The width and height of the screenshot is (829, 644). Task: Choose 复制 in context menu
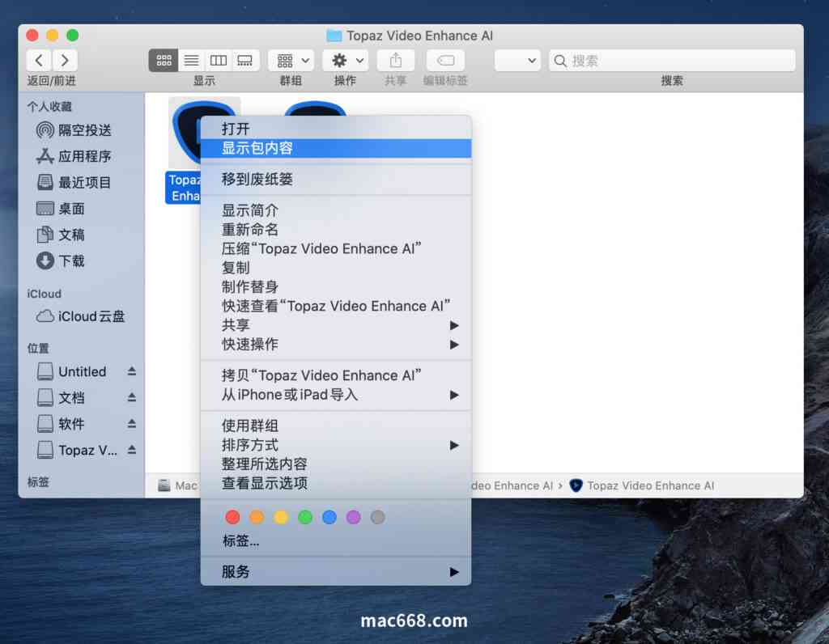click(x=336, y=268)
